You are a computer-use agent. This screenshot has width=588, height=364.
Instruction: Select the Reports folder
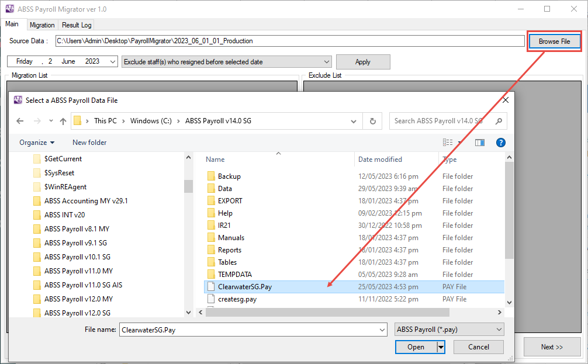pyautogui.click(x=230, y=250)
